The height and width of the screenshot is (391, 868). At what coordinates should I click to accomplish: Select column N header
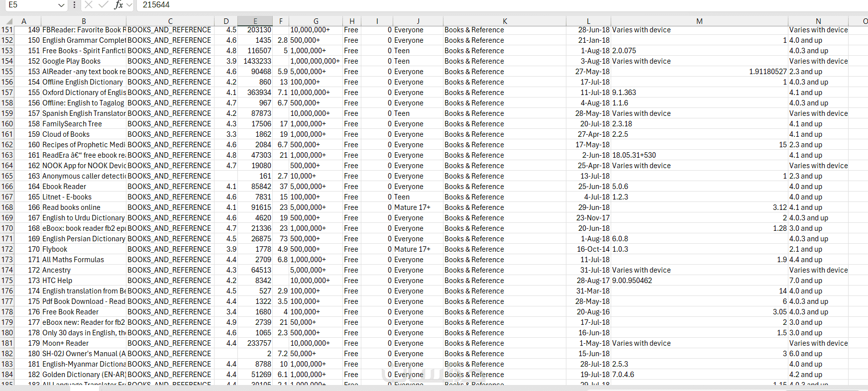pos(818,21)
